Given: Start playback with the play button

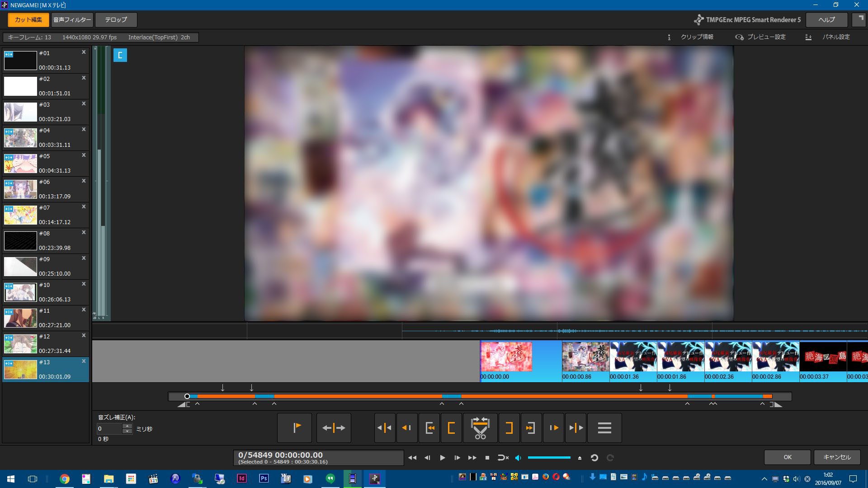Looking at the screenshot, I should tap(442, 458).
